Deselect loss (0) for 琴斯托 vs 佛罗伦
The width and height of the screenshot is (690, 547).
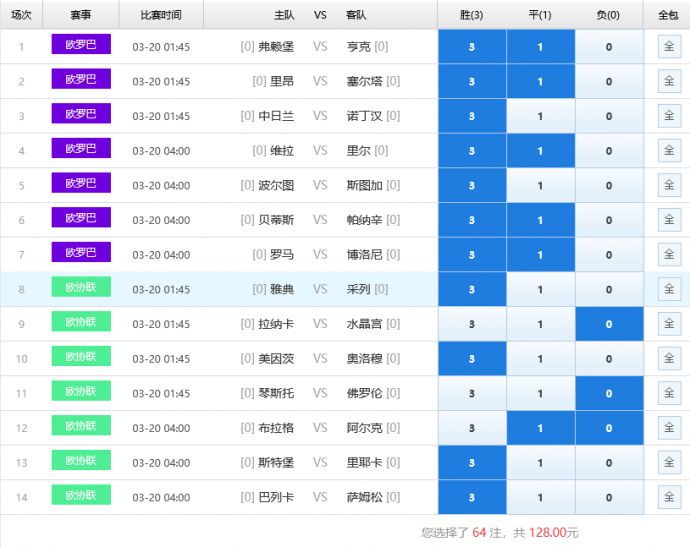click(609, 393)
